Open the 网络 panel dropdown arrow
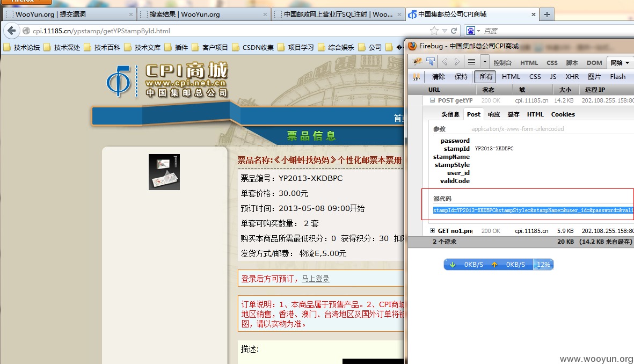Viewport: 634px width, 364px height. point(627,63)
